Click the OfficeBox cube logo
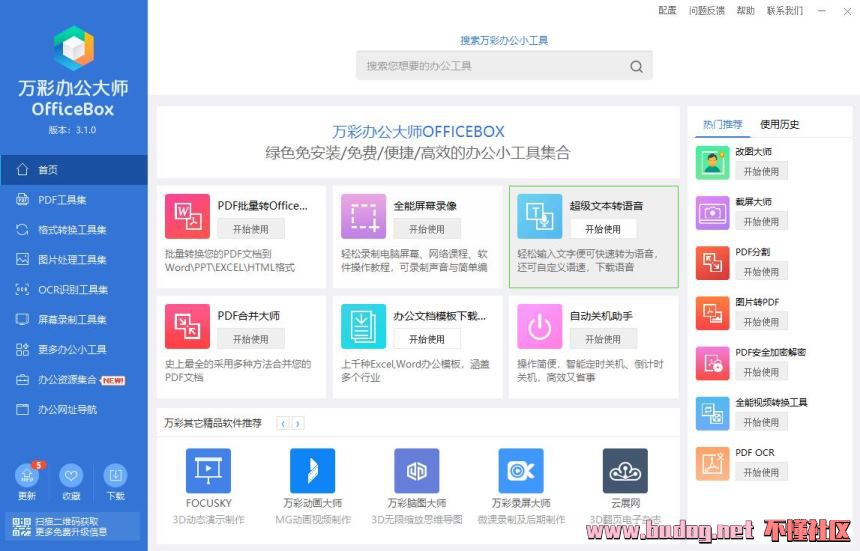Image resolution: width=860 pixels, height=551 pixels. click(73, 48)
